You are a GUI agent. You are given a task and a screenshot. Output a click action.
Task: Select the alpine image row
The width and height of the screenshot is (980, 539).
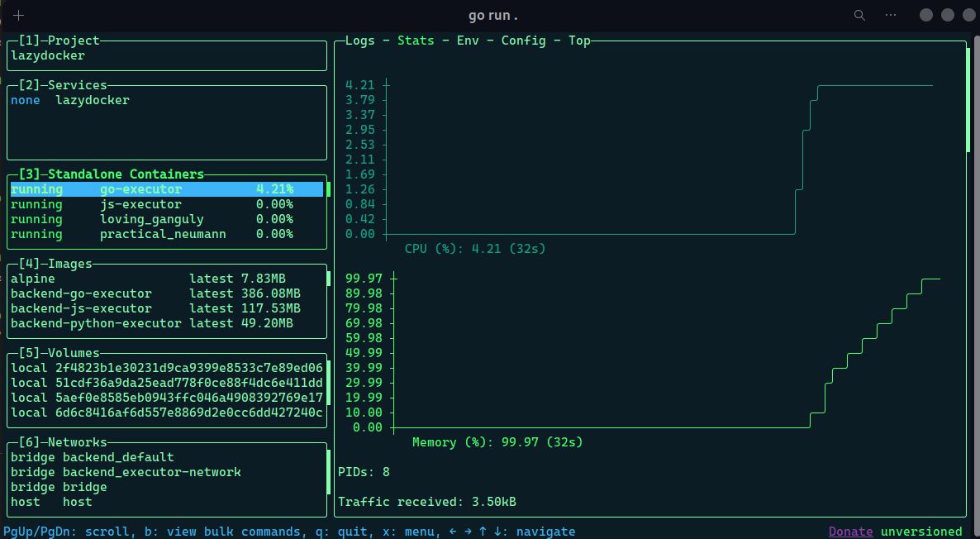[167, 279]
